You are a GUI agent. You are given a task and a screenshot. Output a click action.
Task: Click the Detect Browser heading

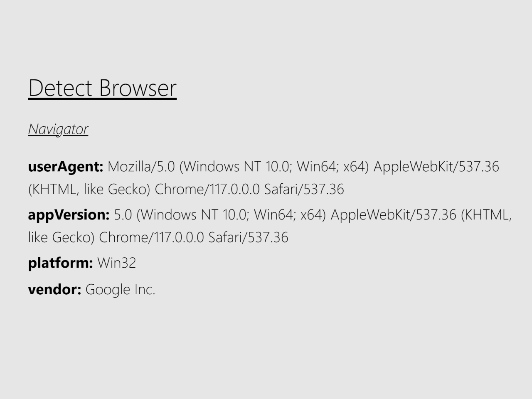coord(102,88)
